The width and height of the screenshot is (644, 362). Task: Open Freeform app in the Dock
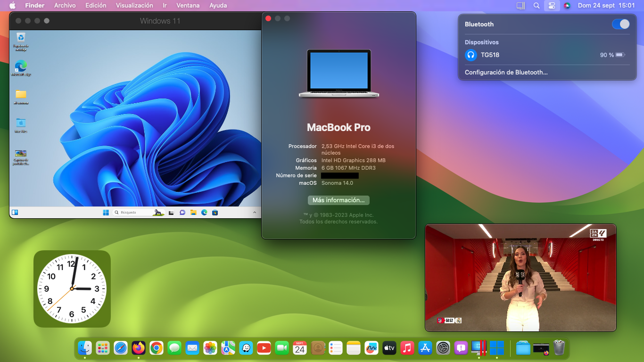[x=372, y=348]
